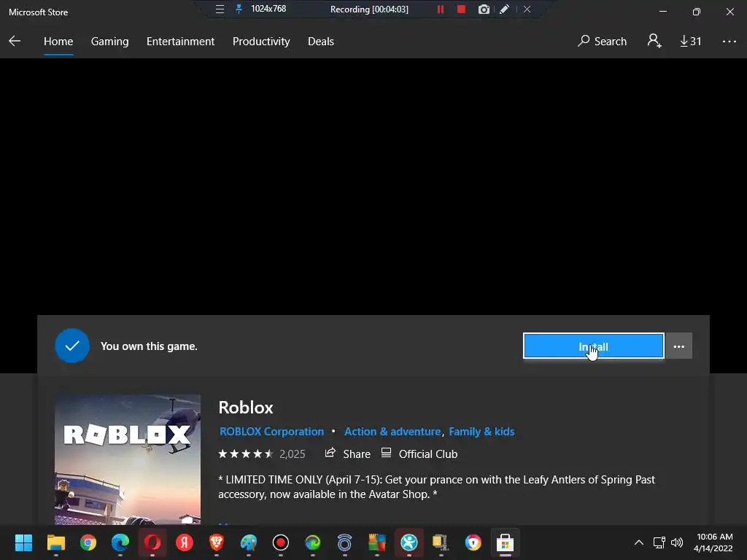Pause the screen recording

[440, 9]
